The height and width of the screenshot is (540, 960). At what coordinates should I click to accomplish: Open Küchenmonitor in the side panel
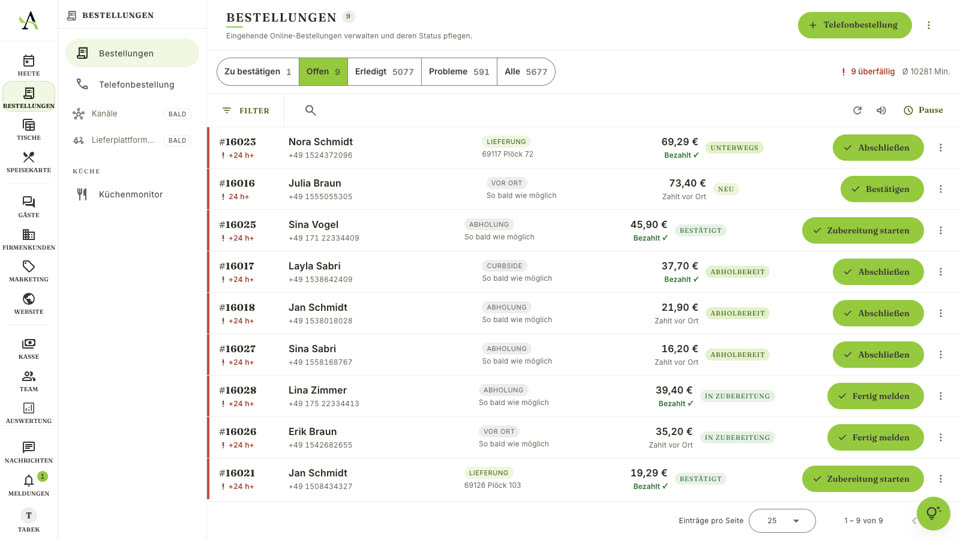coord(132,194)
